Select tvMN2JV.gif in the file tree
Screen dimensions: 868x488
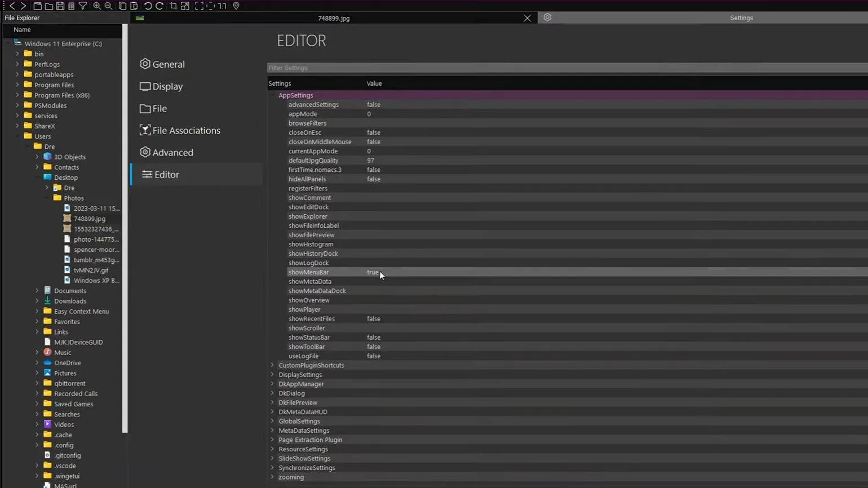tap(91, 270)
